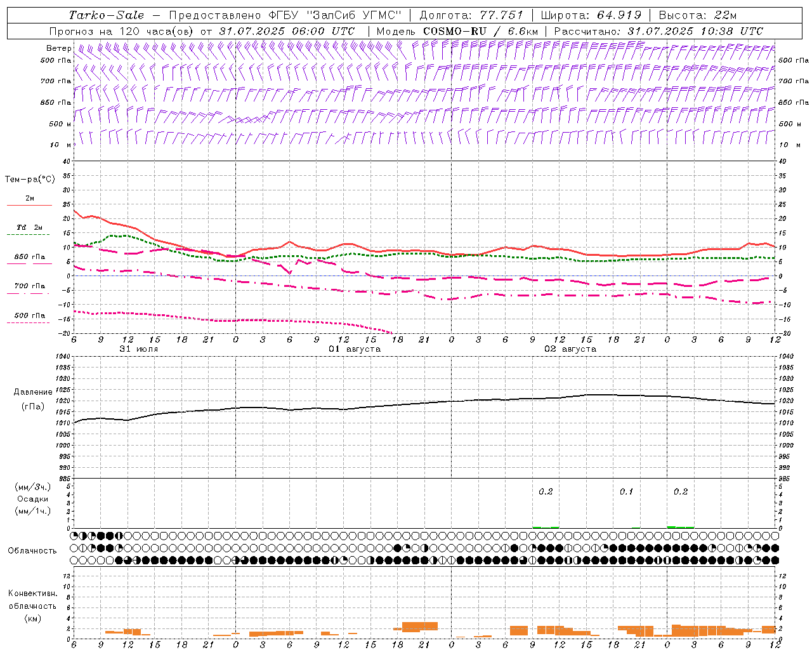
Task: Click the Конвективн. convective cloud label
Action: point(32,594)
